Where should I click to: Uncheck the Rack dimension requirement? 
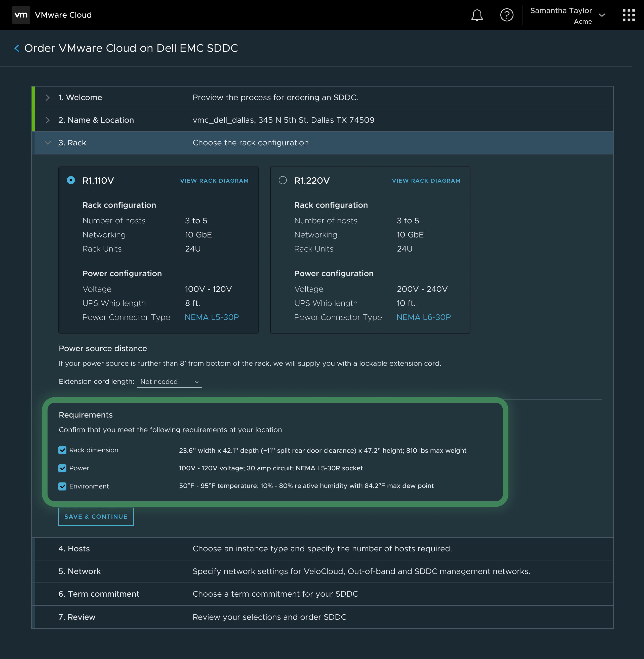62,450
